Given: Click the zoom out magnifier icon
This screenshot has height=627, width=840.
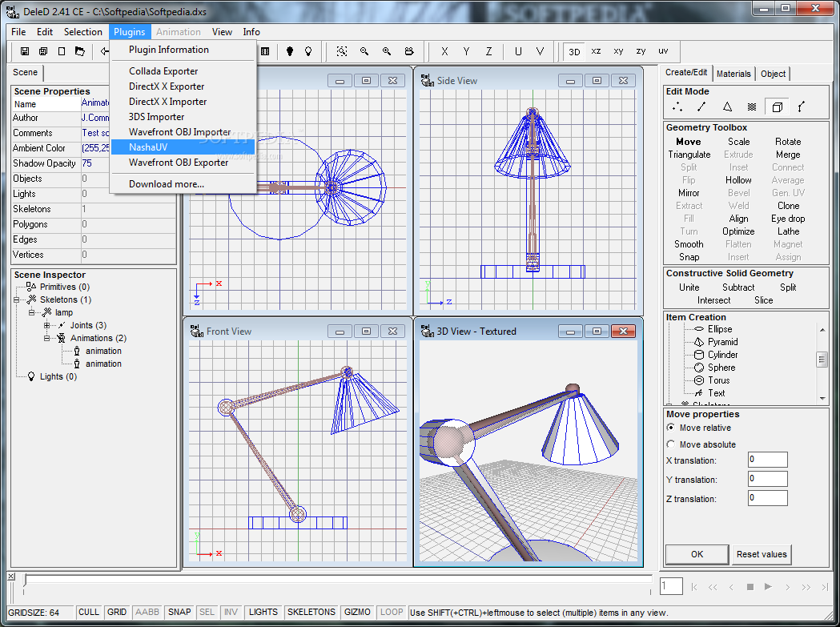Looking at the screenshot, I should point(364,51).
